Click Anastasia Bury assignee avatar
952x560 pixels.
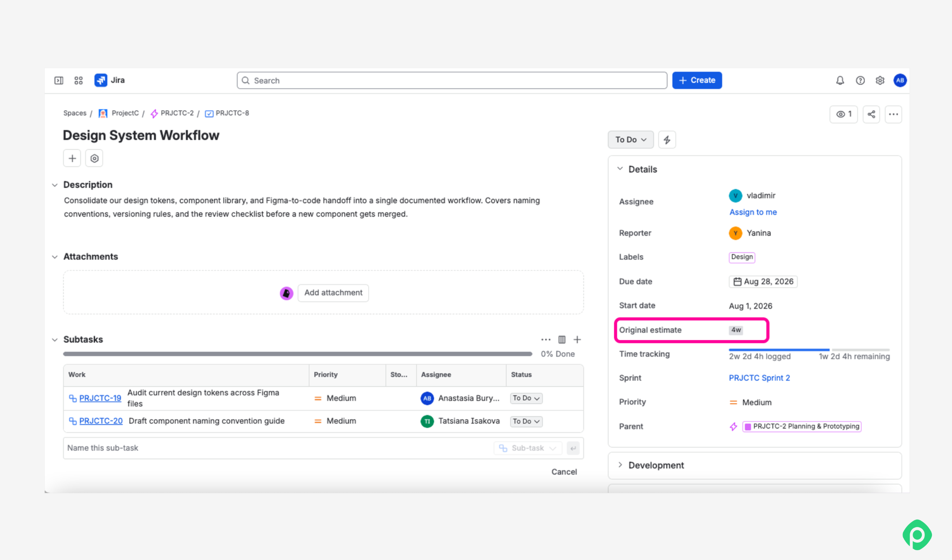(x=427, y=398)
